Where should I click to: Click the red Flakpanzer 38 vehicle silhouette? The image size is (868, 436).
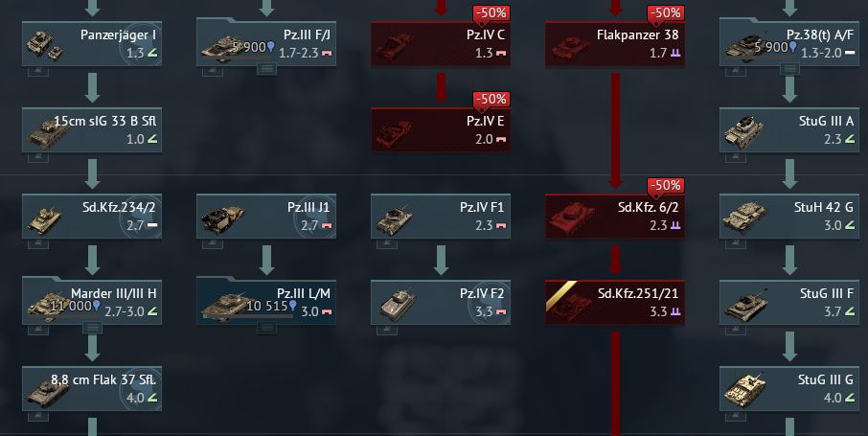point(568,47)
